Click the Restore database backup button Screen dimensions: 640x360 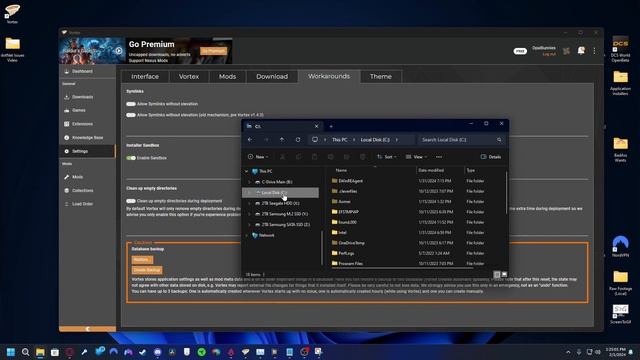tap(142, 260)
